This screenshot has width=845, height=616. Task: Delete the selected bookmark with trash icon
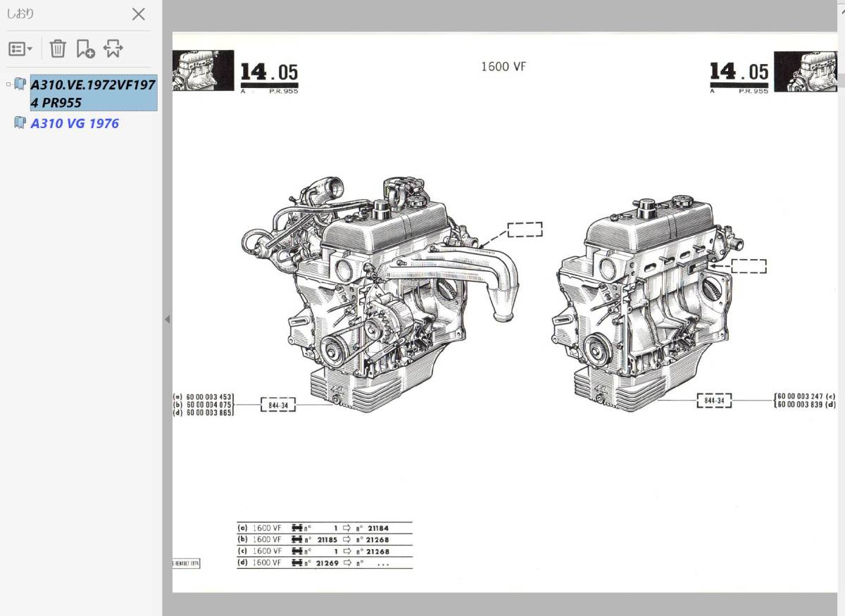tap(58, 49)
